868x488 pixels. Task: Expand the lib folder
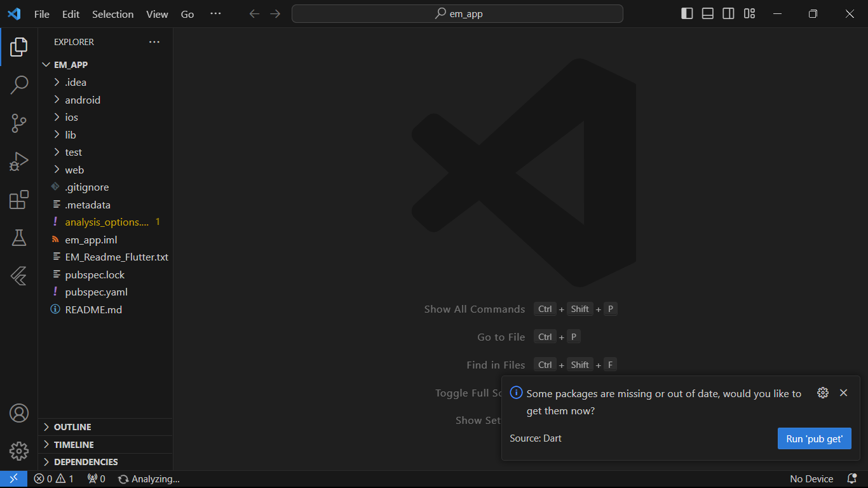pyautogui.click(x=105, y=135)
